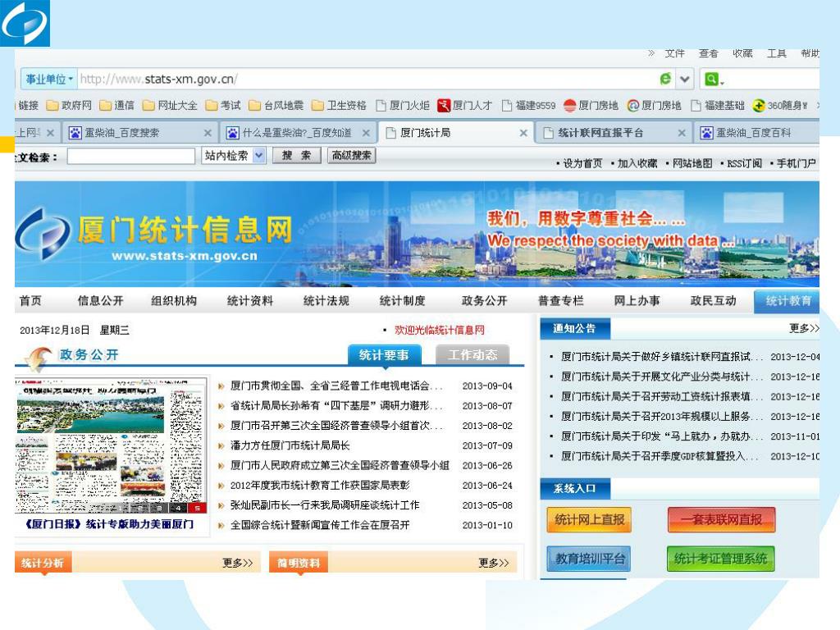840x630 pixels.
Task: Open the 信息公开 navigation item
Action: point(101,300)
